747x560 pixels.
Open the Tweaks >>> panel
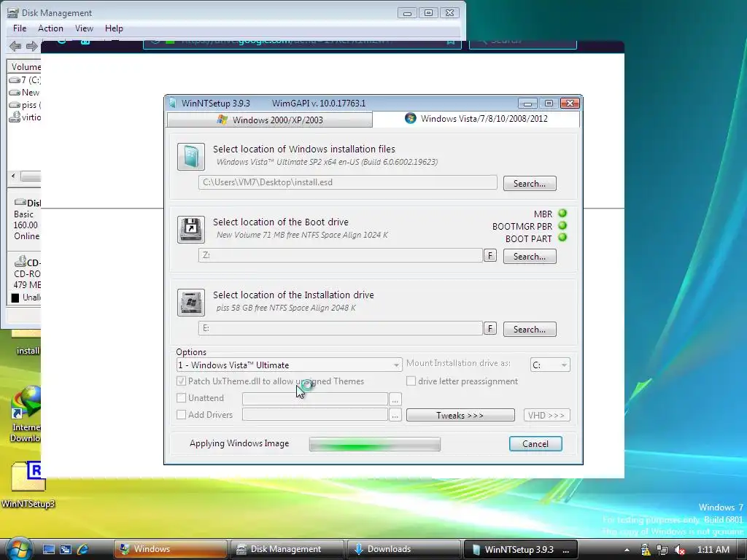pyautogui.click(x=460, y=415)
